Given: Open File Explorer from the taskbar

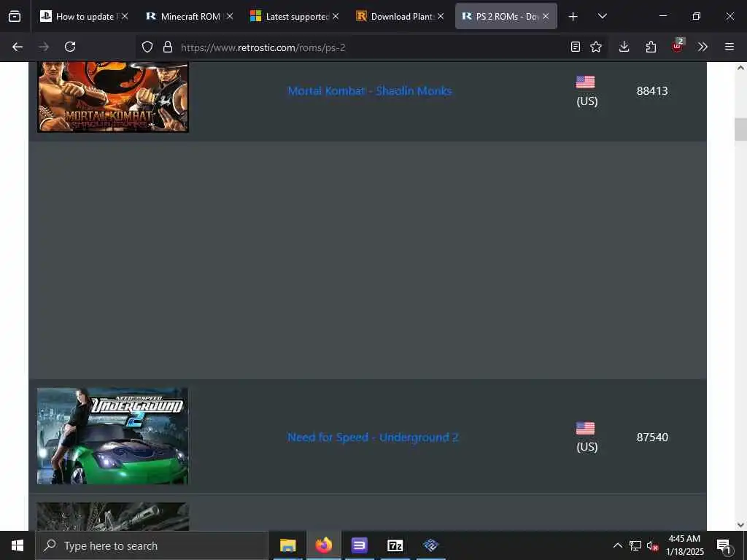Looking at the screenshot, I should (287, 545).
